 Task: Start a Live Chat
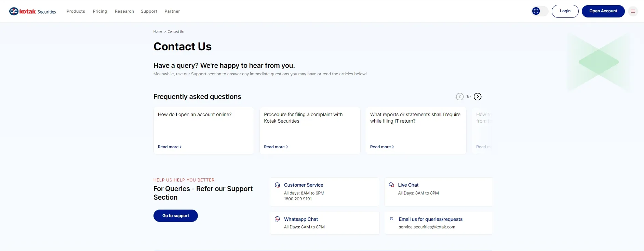pos(408,185)
